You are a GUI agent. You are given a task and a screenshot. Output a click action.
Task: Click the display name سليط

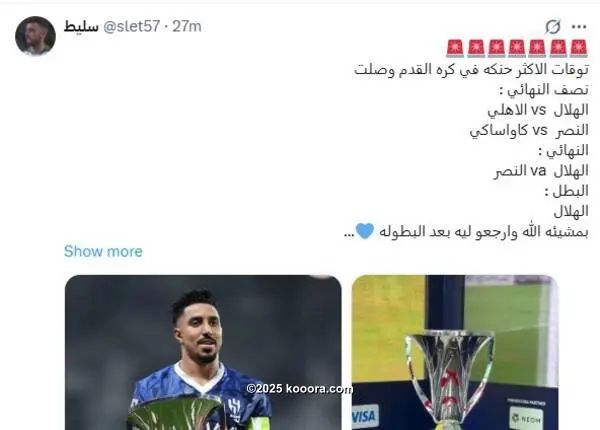coord(81,26)
